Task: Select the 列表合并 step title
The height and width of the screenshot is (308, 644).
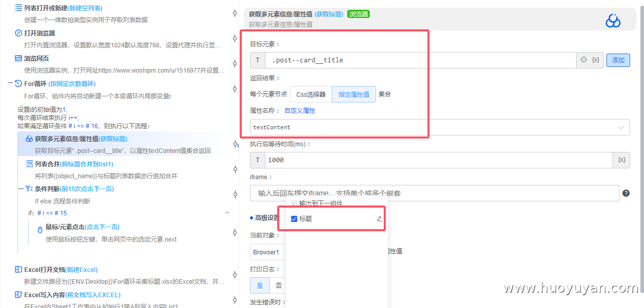Action: (47, 164)
